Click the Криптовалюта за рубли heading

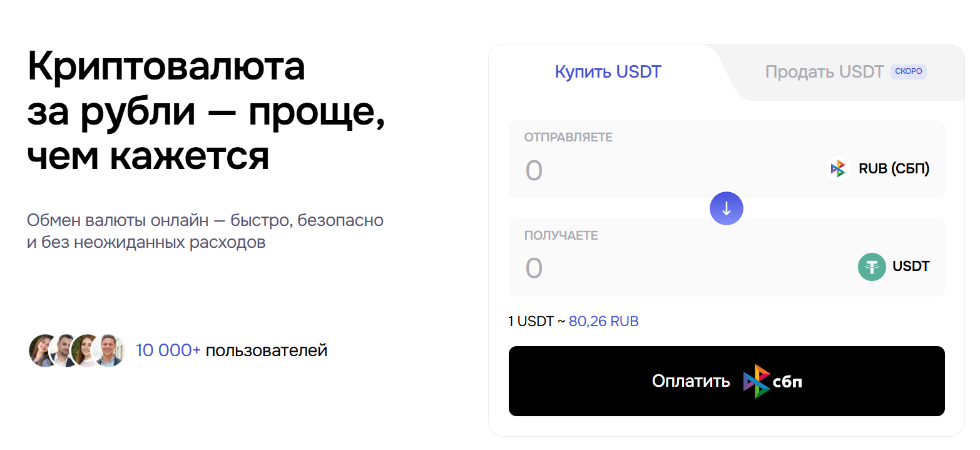pyautogui.click(x=206, y=111)
